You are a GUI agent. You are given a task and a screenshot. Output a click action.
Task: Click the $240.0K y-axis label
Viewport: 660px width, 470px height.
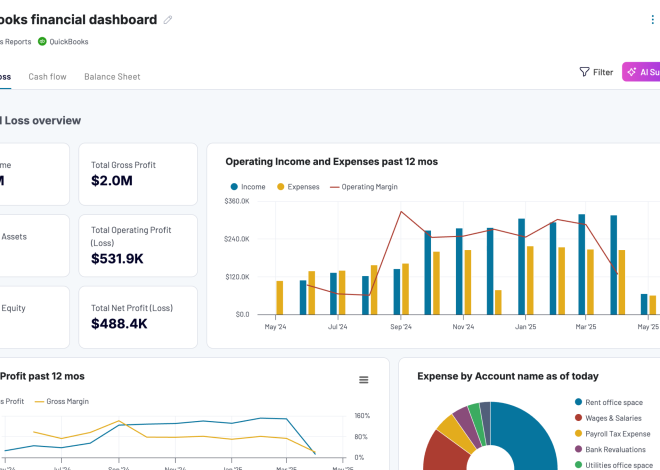[237, 239]
